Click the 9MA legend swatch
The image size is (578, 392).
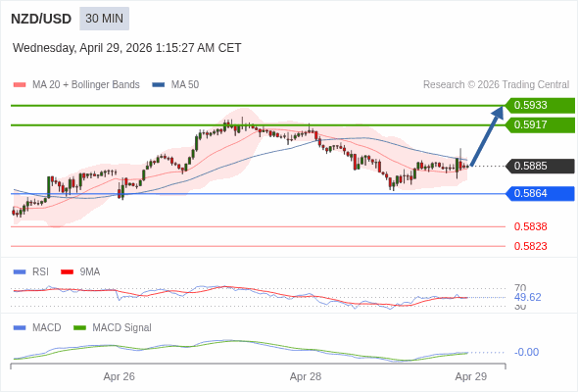[67, 272]
